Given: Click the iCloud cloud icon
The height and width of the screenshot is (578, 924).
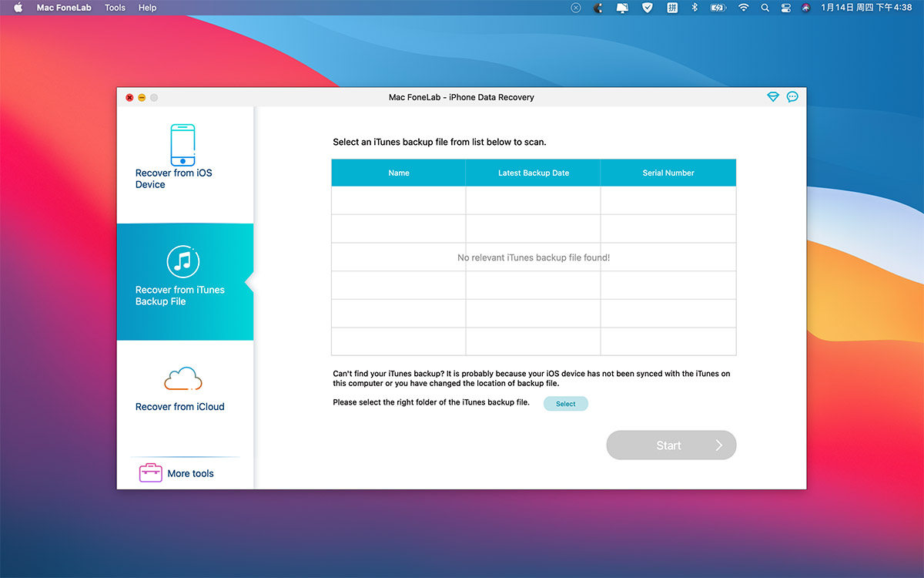Looking at the screenshot, I should click(183, 378).
